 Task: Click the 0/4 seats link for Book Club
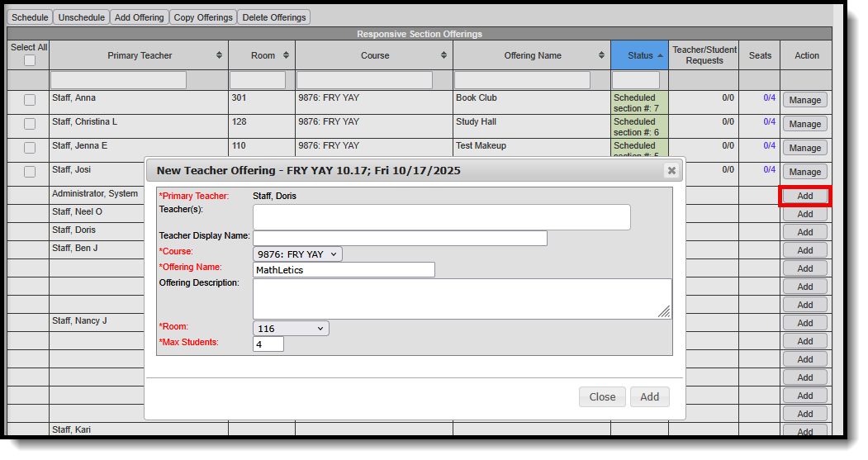769,98
